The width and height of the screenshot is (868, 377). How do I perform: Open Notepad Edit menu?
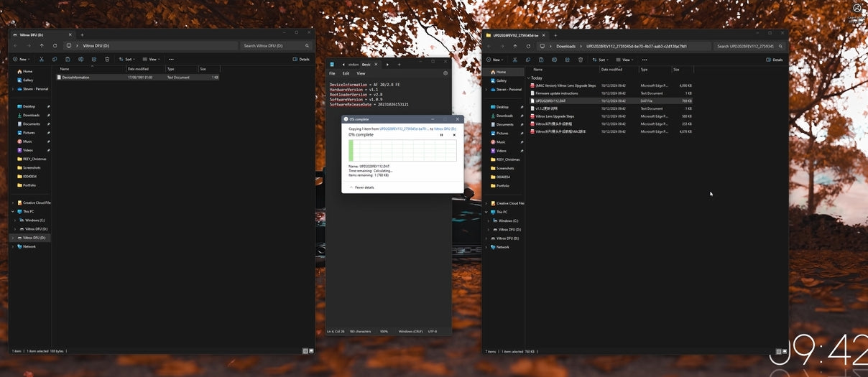(x=346, y=73)
